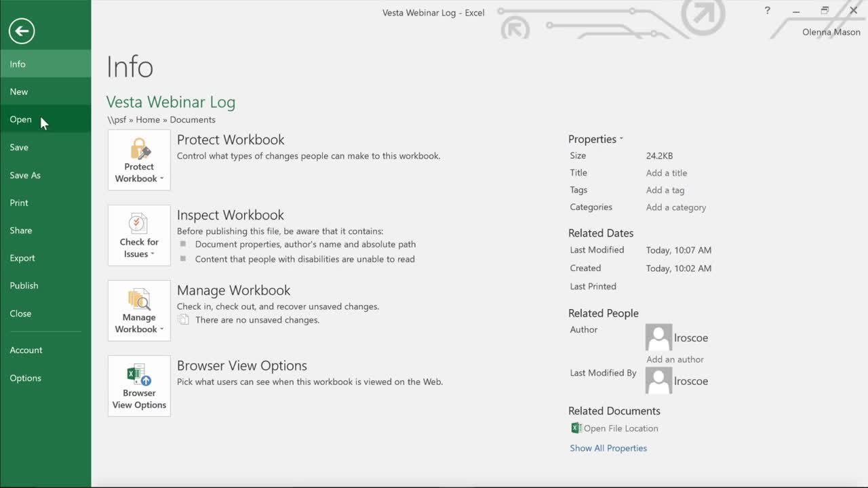This screenshot has width=868, height=488.
Task: Click the Author avatar picture
Action: [658, 338]
